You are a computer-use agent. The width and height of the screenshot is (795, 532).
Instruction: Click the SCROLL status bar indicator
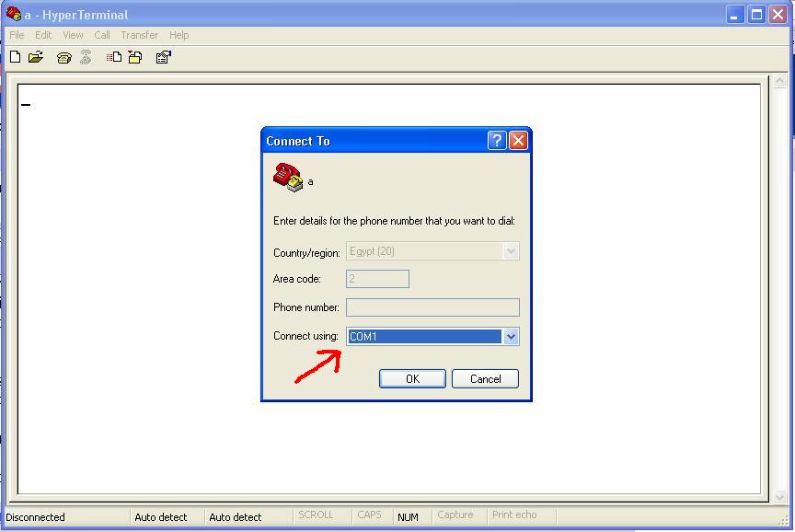316,515
